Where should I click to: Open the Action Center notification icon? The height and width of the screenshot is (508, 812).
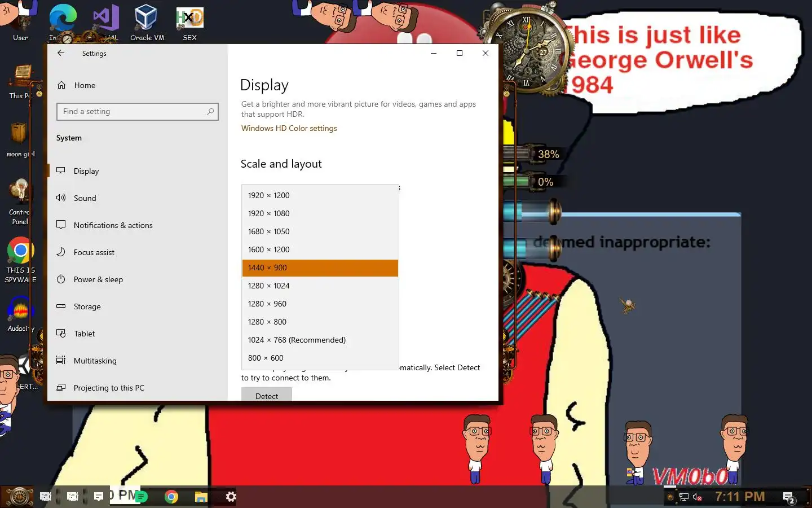click(x=788, y=497)
